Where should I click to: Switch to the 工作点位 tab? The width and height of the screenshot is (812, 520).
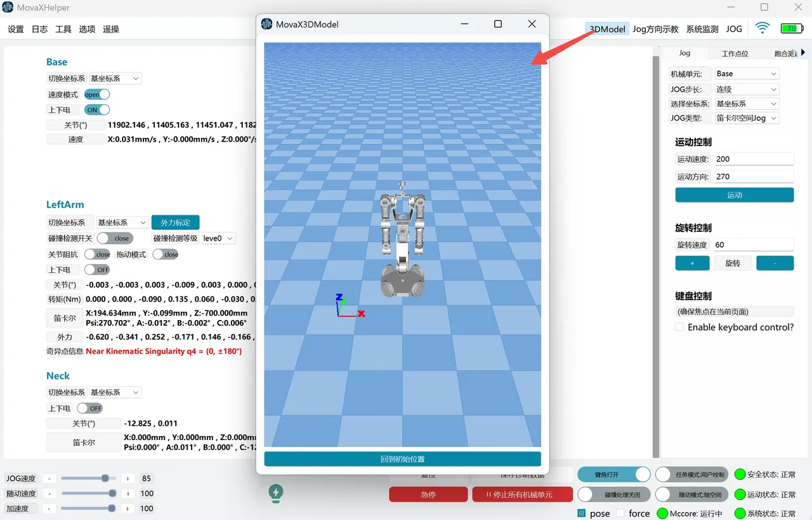pyautogui.click(x=735, y=54)
